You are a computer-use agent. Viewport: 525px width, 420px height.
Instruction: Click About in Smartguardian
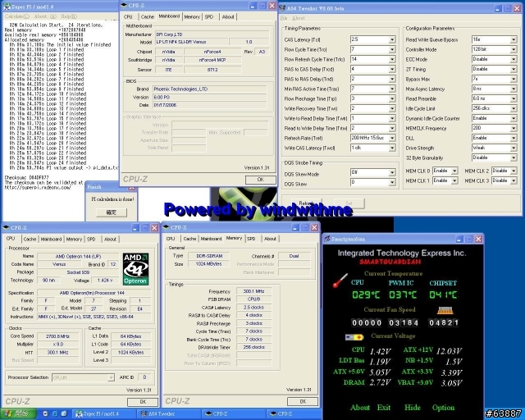click(x=360, y=408)
